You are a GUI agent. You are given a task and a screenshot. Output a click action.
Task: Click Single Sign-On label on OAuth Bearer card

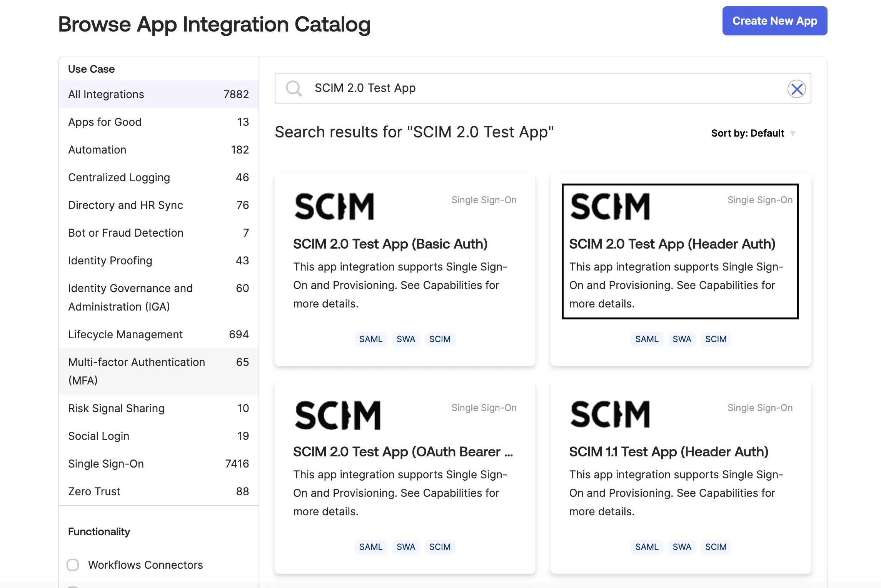click(484, 408)
